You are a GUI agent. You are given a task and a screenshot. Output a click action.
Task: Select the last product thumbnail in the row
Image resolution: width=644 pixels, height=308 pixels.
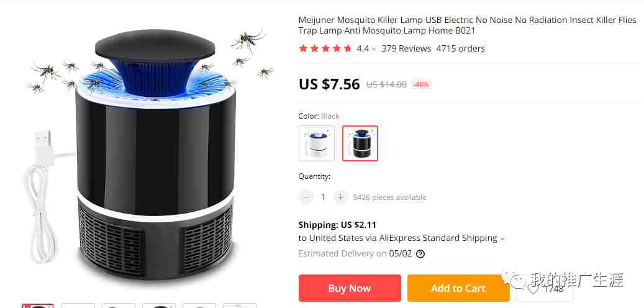240,306
